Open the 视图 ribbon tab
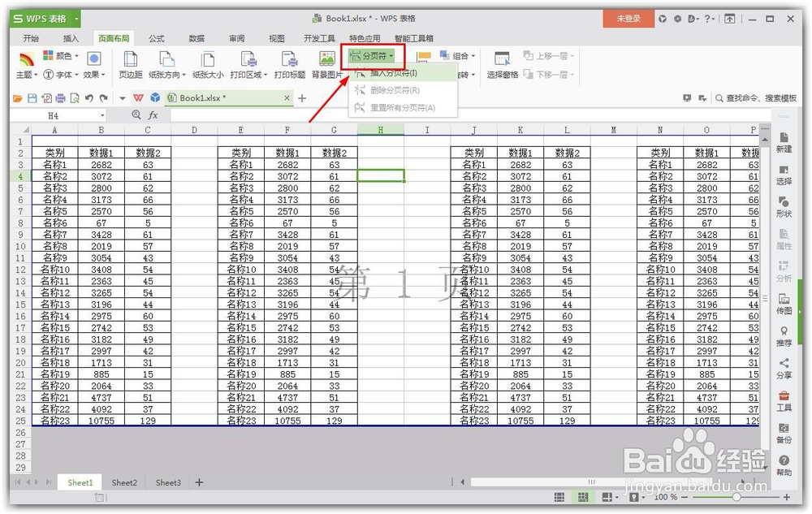The width and height of the screenshot is (812, 514). 277,38
